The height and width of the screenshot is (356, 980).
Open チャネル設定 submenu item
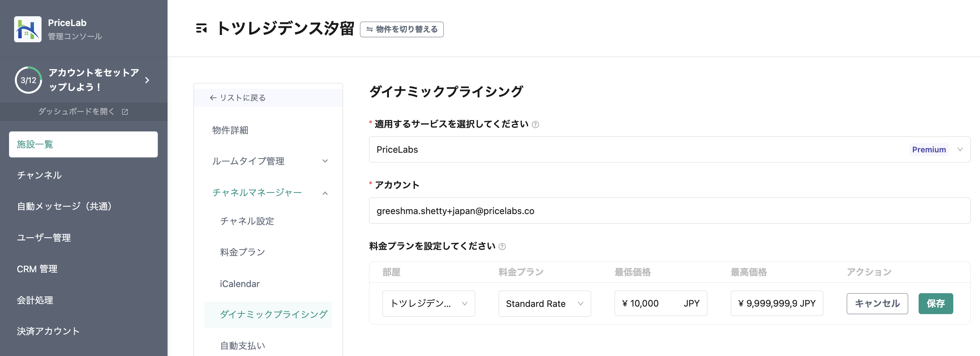(x=247, y=221)
